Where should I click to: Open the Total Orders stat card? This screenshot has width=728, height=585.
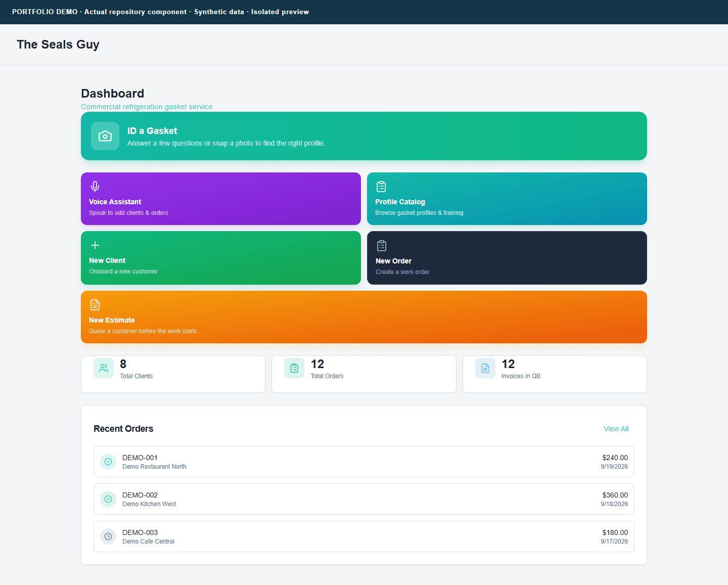click(x=364, y=374)
